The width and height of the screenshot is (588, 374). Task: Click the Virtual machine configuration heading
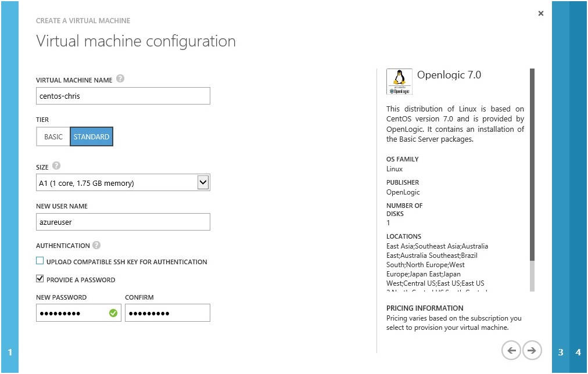tap(136, 41)
